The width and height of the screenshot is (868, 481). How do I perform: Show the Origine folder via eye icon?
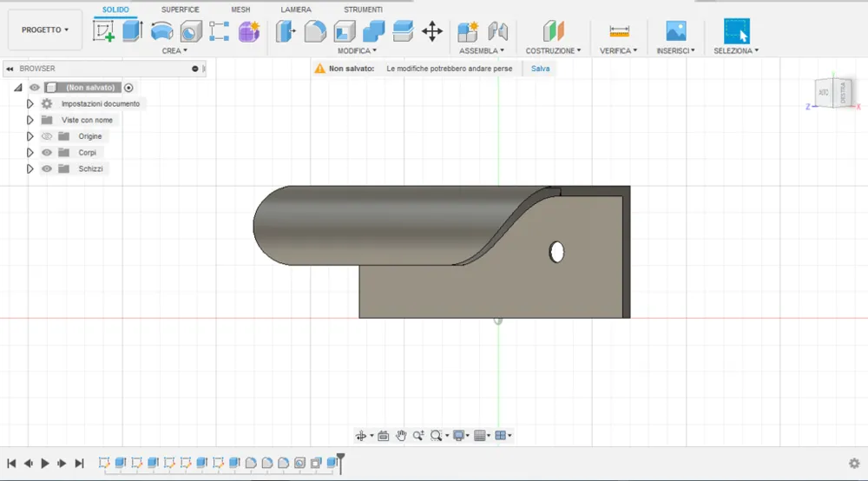click(x=47, y=136)
